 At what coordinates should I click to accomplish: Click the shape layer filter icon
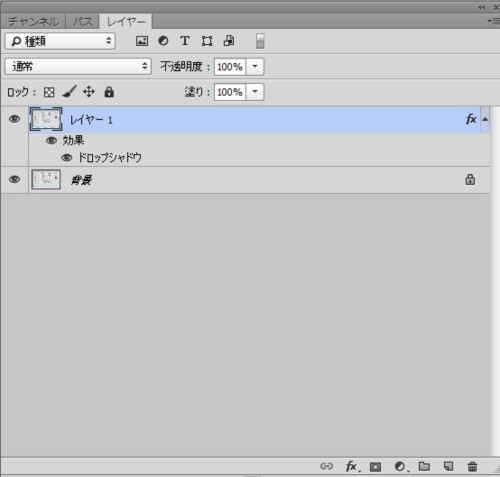pyautogui.click(x=207, y=41)
